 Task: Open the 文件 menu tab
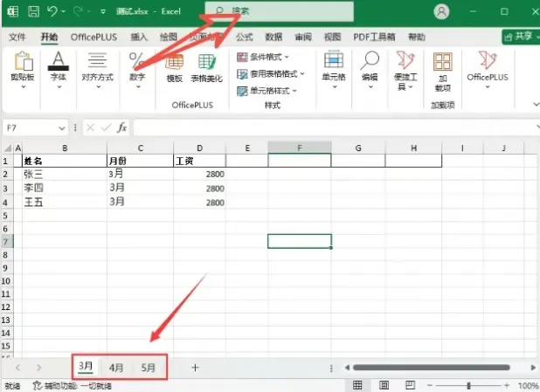(17, 37)
